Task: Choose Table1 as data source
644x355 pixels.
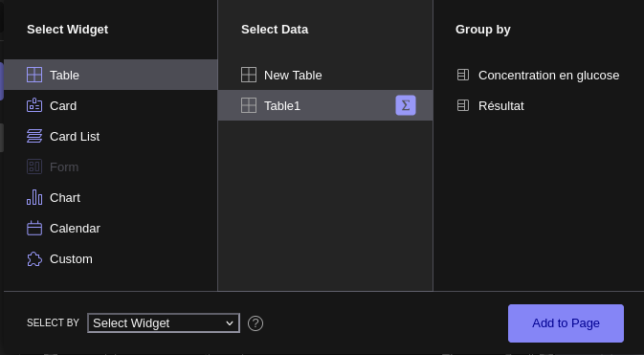Action: point(325,105)
